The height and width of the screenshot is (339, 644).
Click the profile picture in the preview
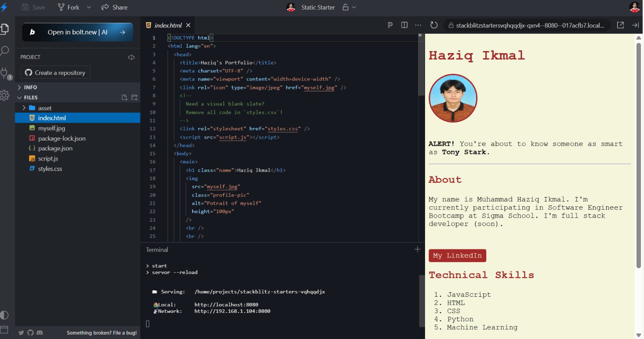(453, 98)
